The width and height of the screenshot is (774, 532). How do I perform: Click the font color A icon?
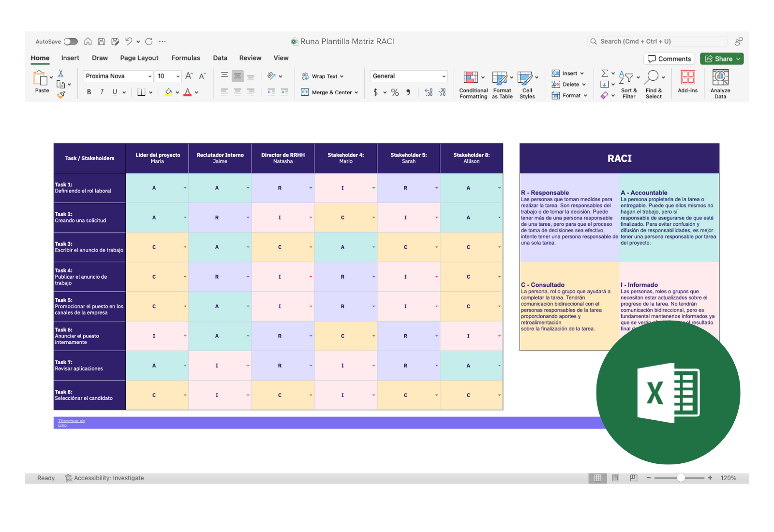188,92
